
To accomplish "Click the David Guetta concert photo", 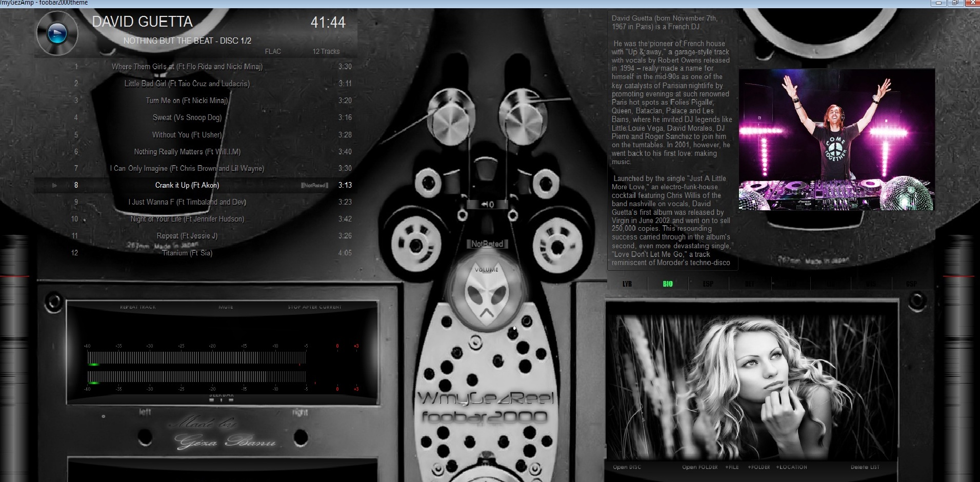I will (836, 139).
